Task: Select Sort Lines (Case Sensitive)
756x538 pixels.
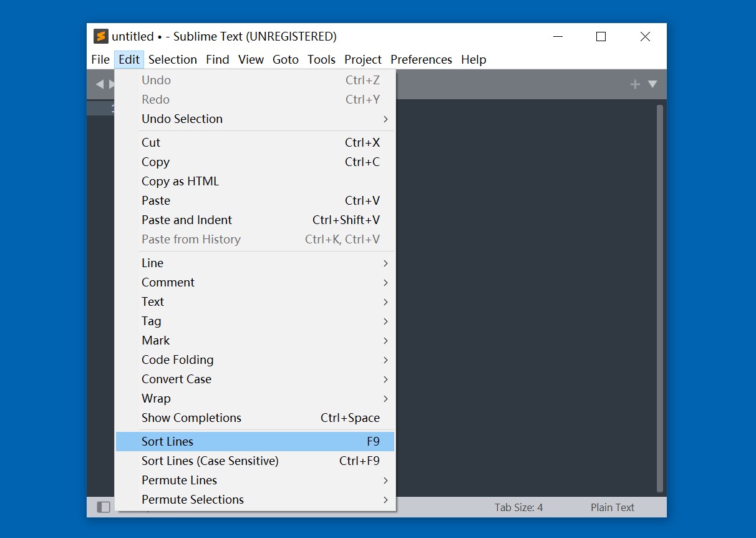Action: (255, 461)
